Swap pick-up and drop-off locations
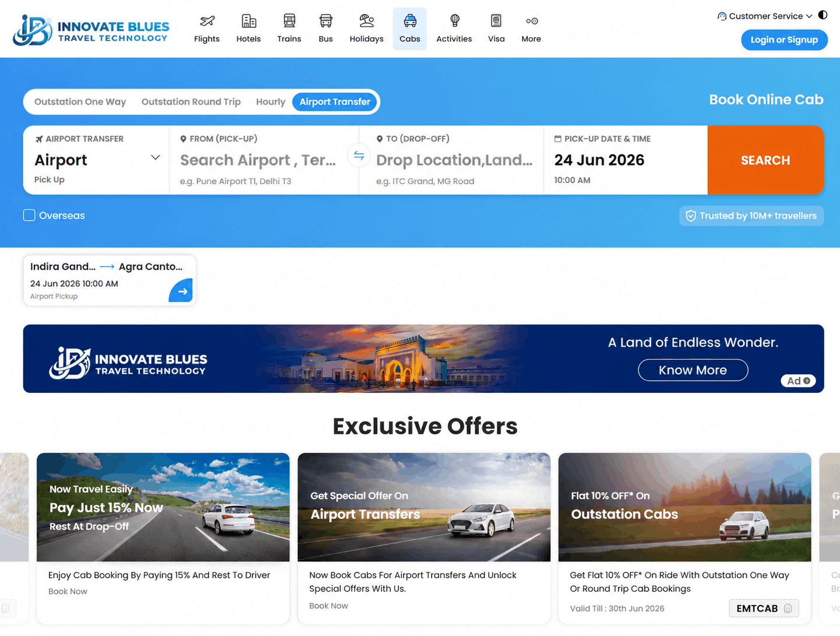Screen dimensions: 840x636 click(x=359, y=156)
